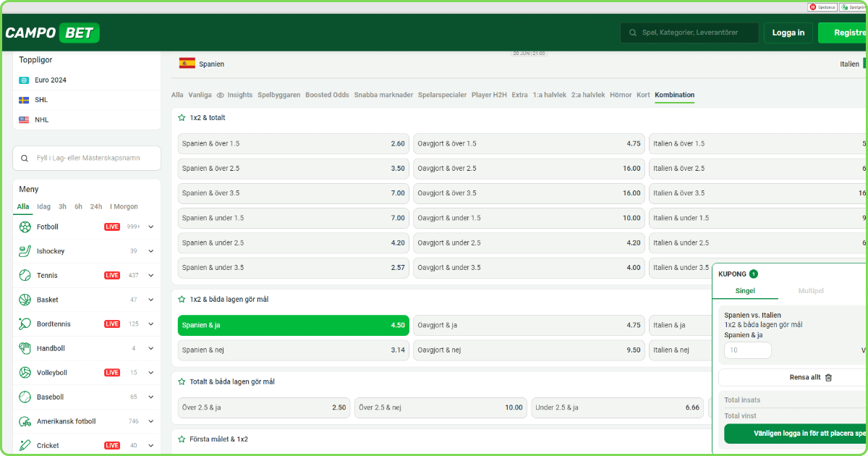Select the Bordtennis sport icon

tap(25, 324)
